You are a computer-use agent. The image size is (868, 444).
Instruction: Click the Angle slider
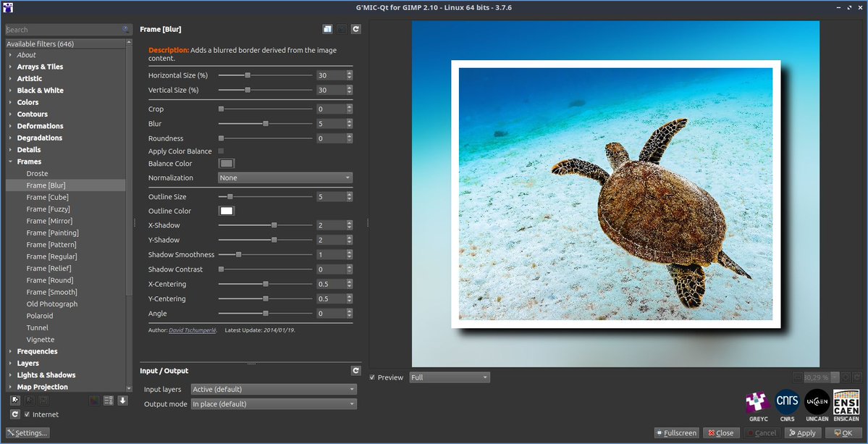[x=265, y=314]
